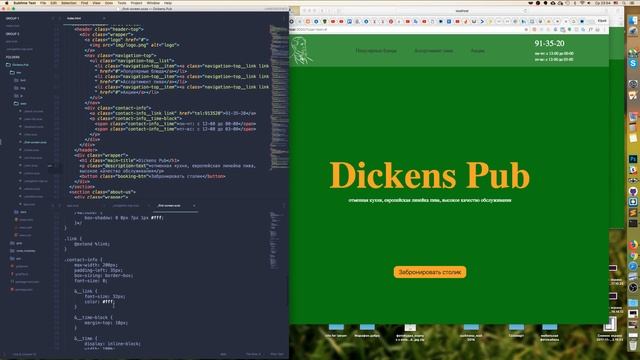The image size is (640, 360).
Task: Click the header class="header-top" code line
Action: tap(109, 29)
